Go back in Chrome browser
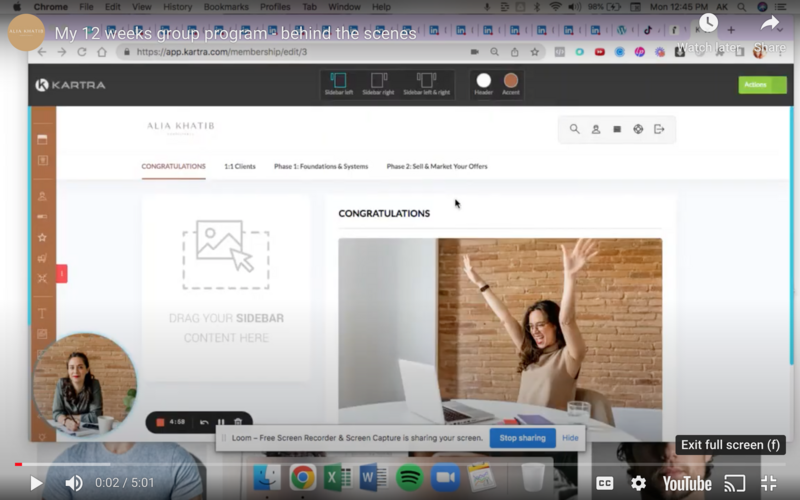The width and height of the screenshot is (800, 500). coord(42,52)
